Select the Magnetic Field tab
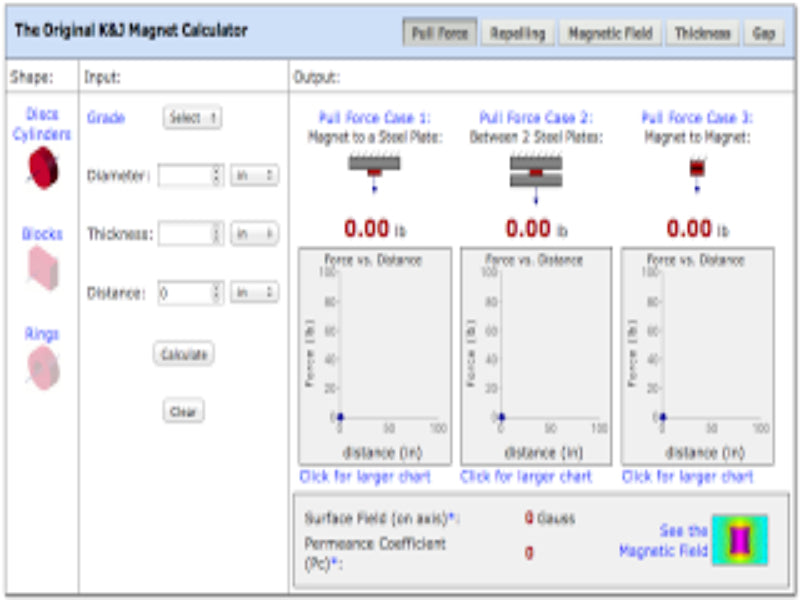 point(612,32)
